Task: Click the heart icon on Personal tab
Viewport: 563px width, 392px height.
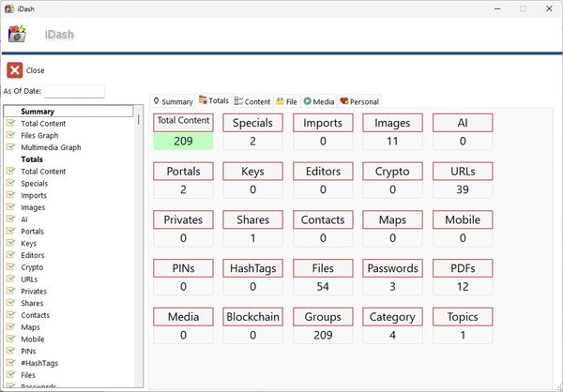Action: (343, 101)
